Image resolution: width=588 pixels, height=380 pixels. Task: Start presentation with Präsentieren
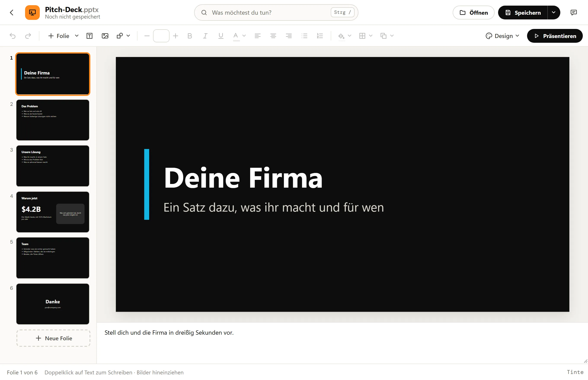[x=555, y=36]
